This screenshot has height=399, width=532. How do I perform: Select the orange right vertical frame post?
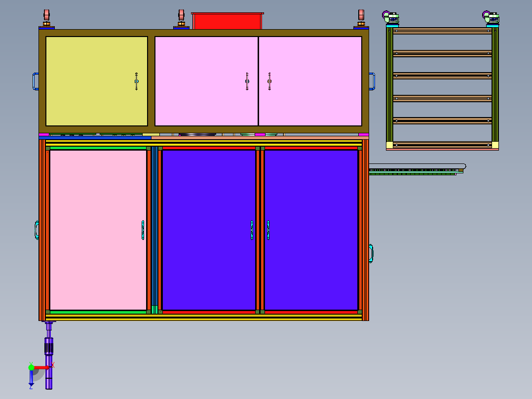[365, 230]
